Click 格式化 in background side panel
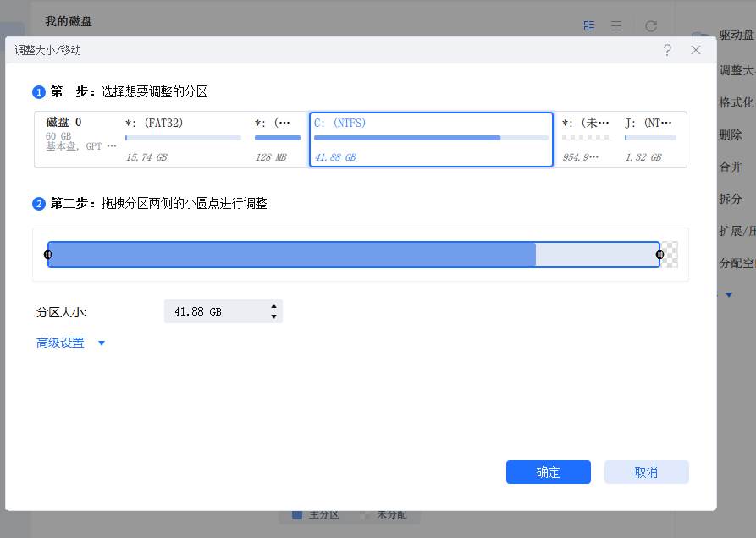 point(736,102)
